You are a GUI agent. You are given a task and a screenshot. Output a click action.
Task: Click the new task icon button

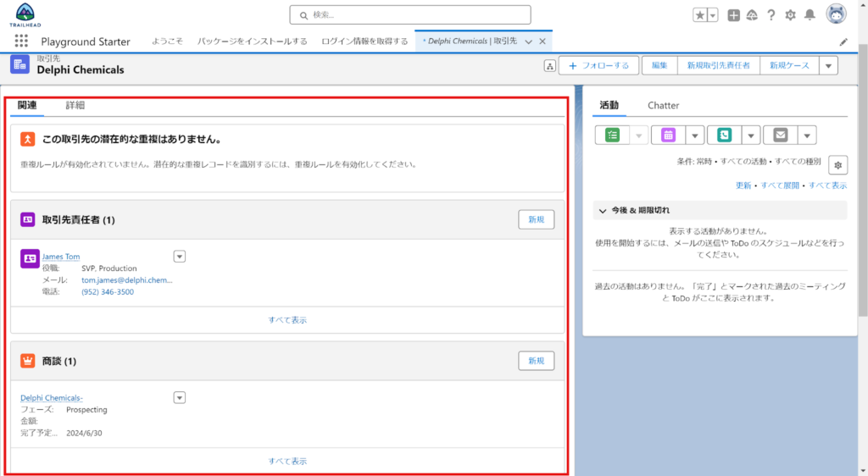tap(610, 135)
